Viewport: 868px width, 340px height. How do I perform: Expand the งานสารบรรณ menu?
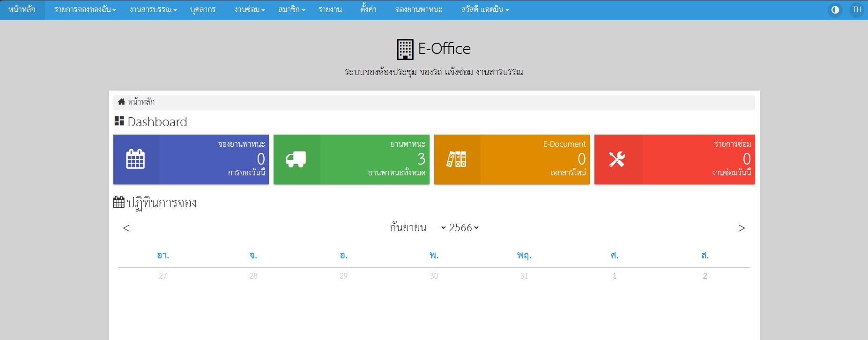point(153,10)
